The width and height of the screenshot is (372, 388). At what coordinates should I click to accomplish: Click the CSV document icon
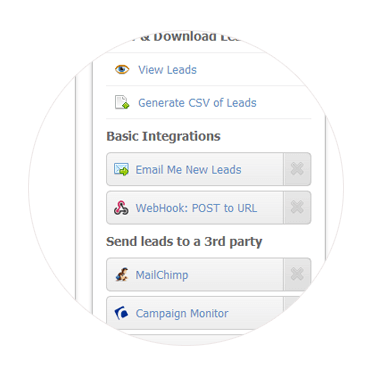(122, 102)
